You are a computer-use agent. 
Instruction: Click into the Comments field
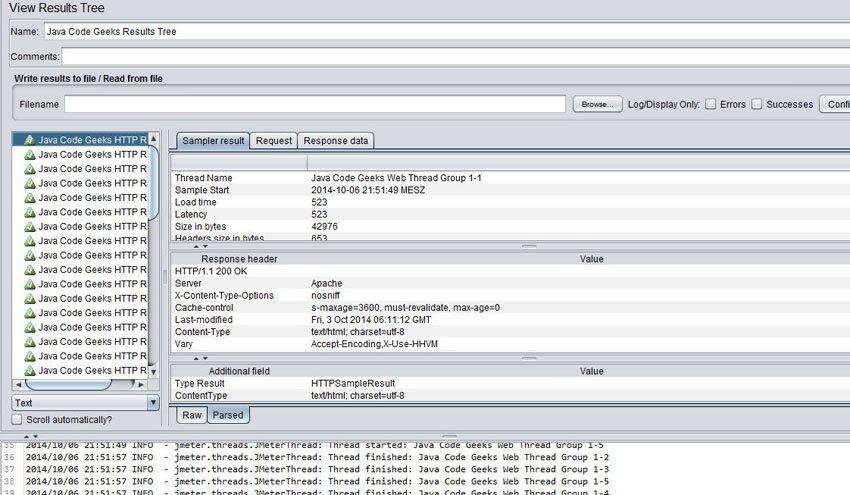(x=455, y=56)
